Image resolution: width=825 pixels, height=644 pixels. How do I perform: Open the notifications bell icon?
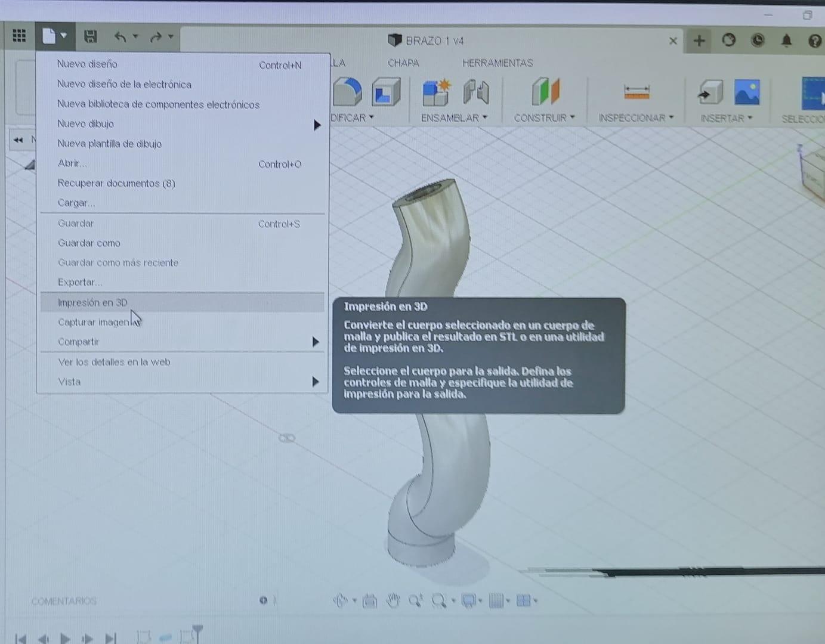click(786, 40)
